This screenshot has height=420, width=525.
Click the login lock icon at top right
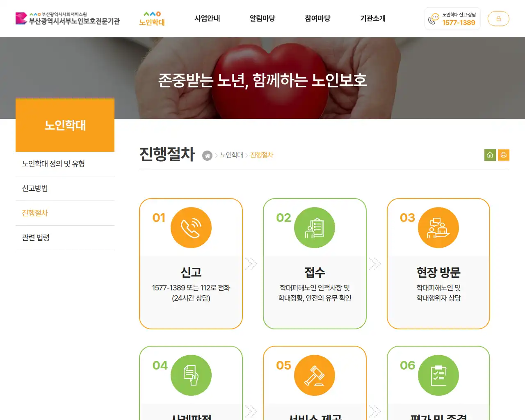pyautogui.click(x=498, y=18)
